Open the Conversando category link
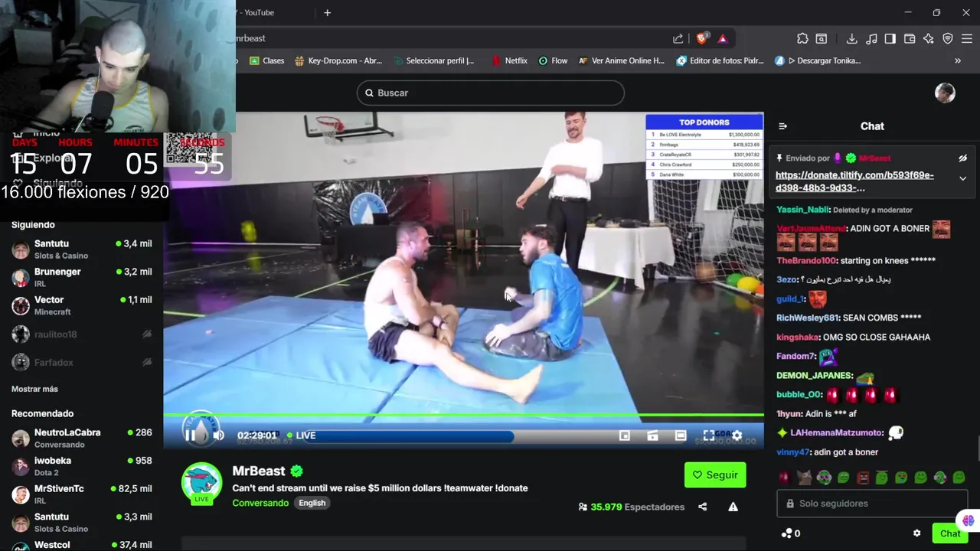Image resolution: width=980 pixels, height=551 pixels. pos(260,503)
